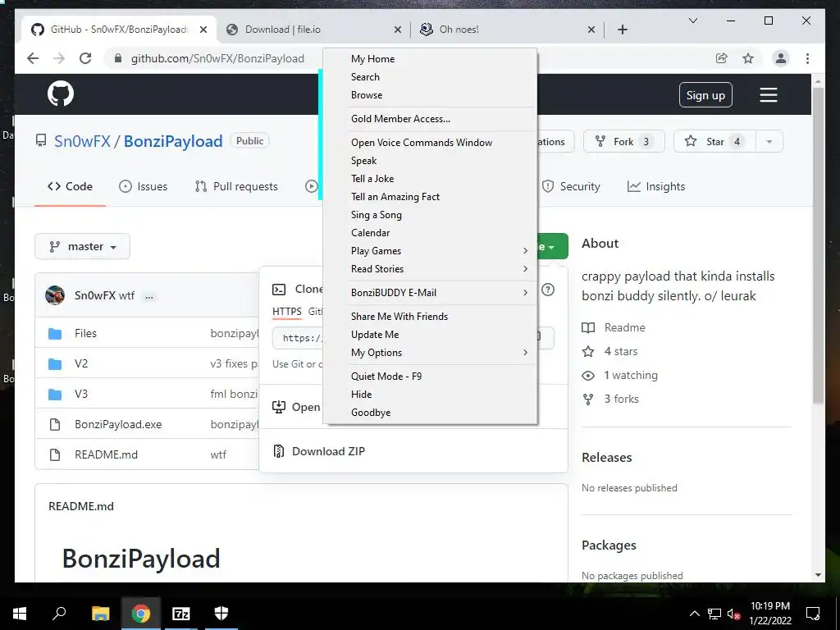Image resolution: width=840 pixels, height=630 pixels.
Task: Open Chrome's three-dot menu
Action: click(x=807, y=58)
